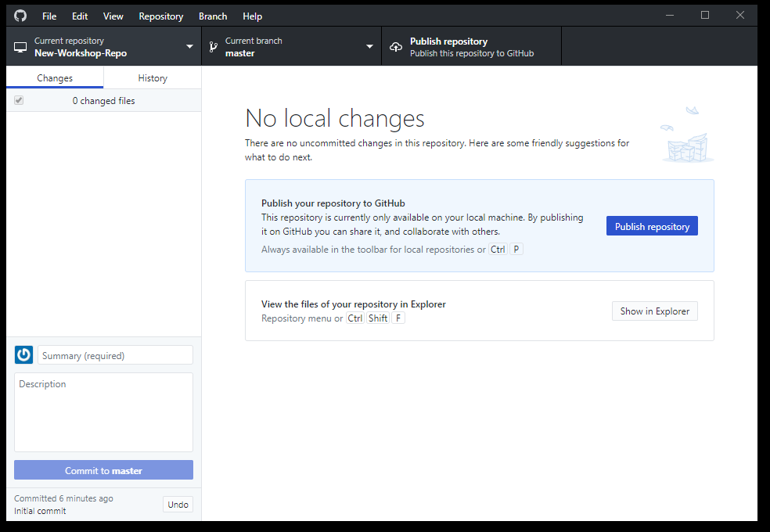Click inside the Summary required field
The height and width of the screenshot is (532, 770).
[114, 354]
